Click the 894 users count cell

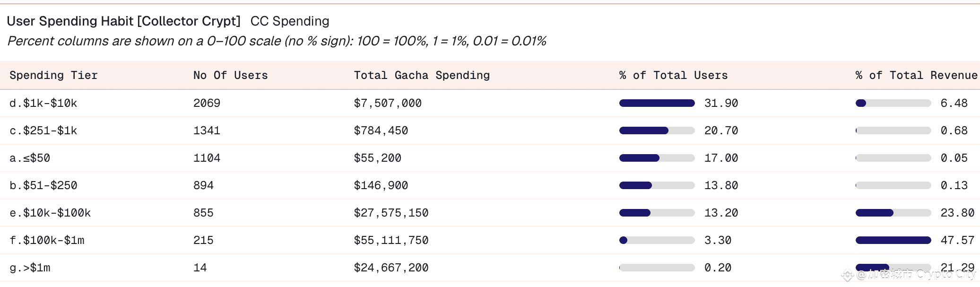203,185
